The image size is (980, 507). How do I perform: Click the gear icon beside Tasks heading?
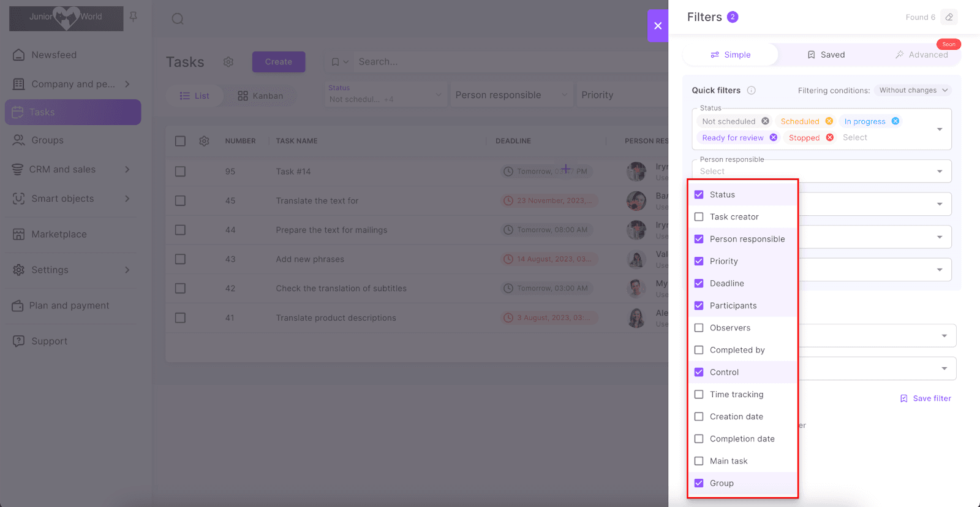coord(228,62)
